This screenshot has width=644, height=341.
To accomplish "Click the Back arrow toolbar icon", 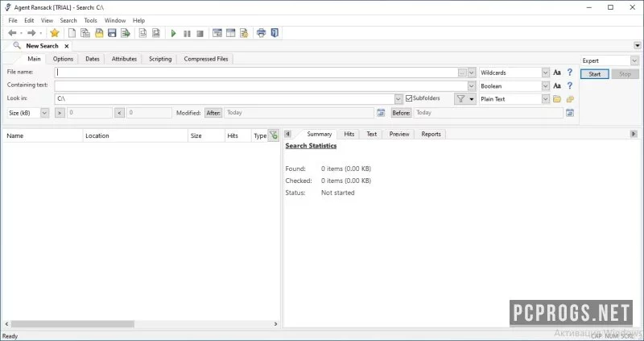I will coord(12,33).
